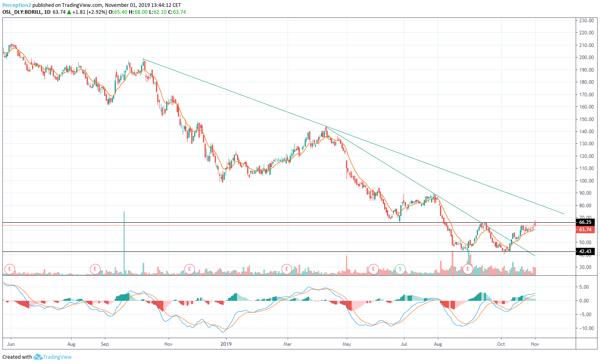Screen dimensions: 600x364
Task: Click the 66.25 price label
Action: click(585, 222)
